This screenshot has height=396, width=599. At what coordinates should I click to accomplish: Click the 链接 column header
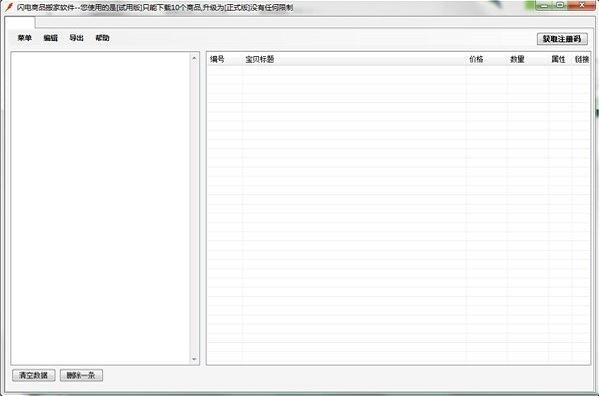[x=582, y=59]
